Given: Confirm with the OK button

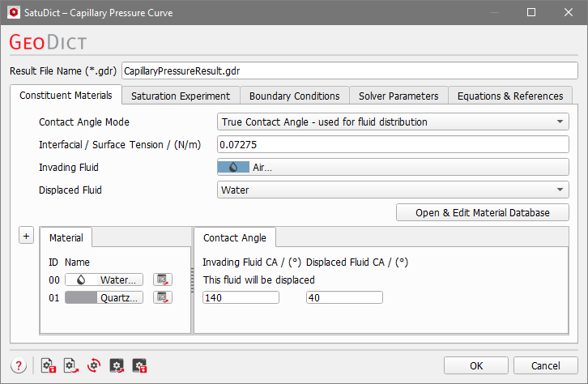Looking at the screenshot, I should [476, 365].
